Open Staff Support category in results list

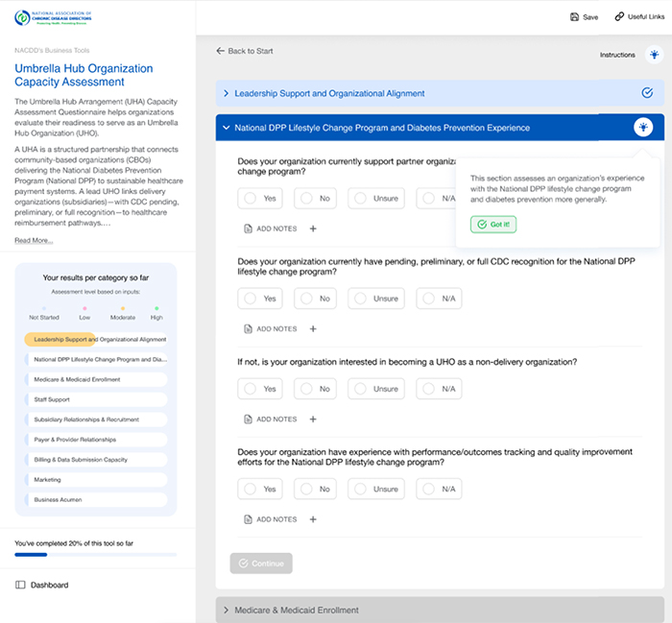(x=96, y=399)
